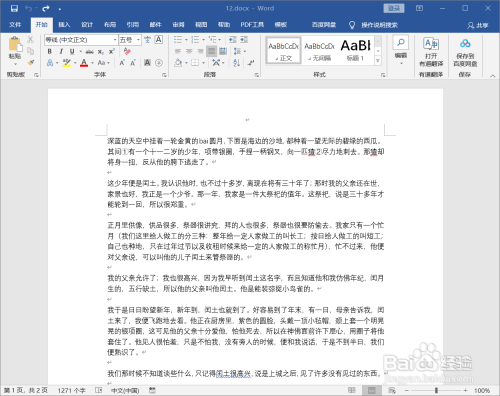Click the Sort A-Z icon

237,62
